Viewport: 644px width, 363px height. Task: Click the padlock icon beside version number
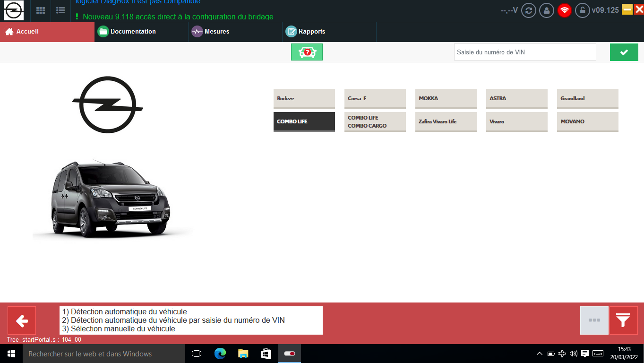pyautogui.click(x=582, y=10)
